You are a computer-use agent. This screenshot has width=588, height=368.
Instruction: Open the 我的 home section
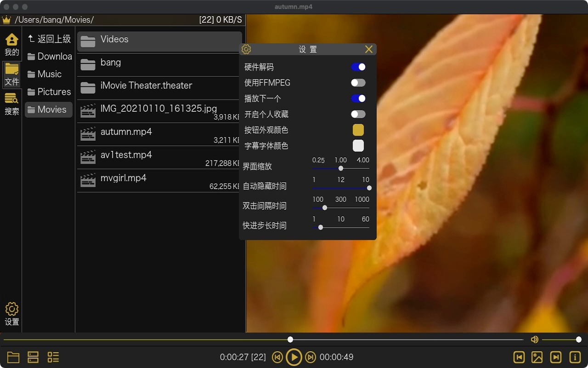tap(11, 45)
